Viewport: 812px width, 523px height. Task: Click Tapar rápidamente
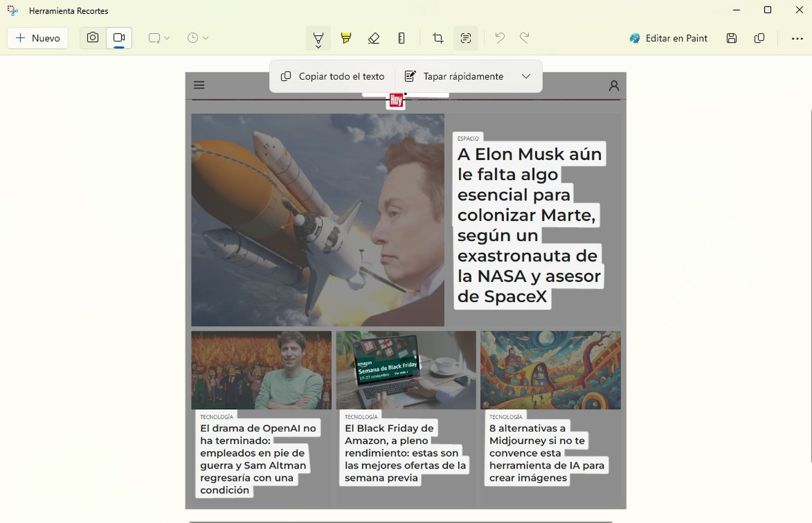[454, 76]
